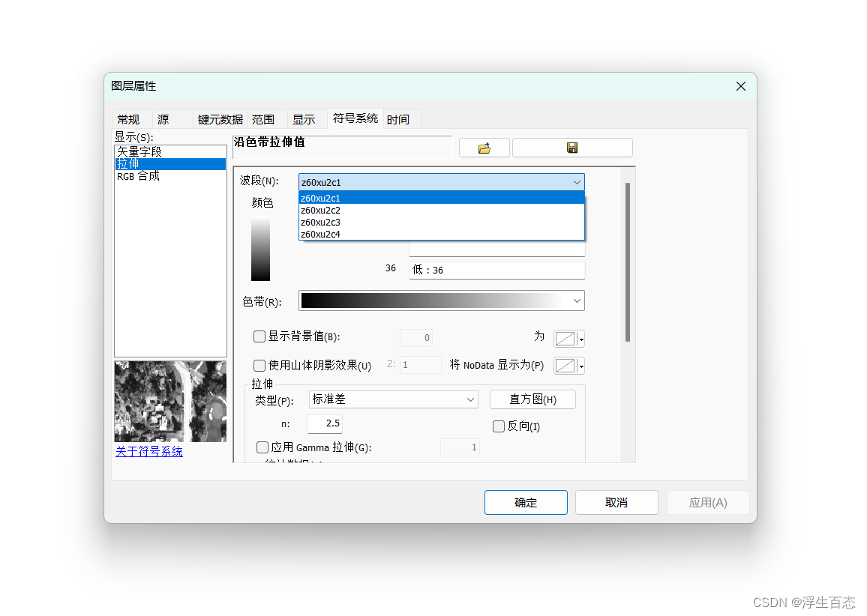The height and width of the screenshot is (616, 867).
Task: Enable 应用 Gamma 拉伸(G) checkbox
Action: pos(262,447)
